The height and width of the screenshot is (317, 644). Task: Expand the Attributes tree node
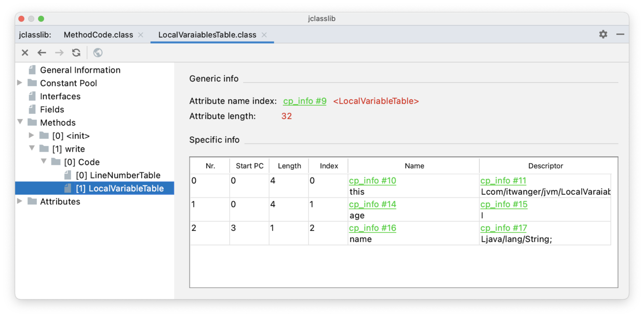20,202
